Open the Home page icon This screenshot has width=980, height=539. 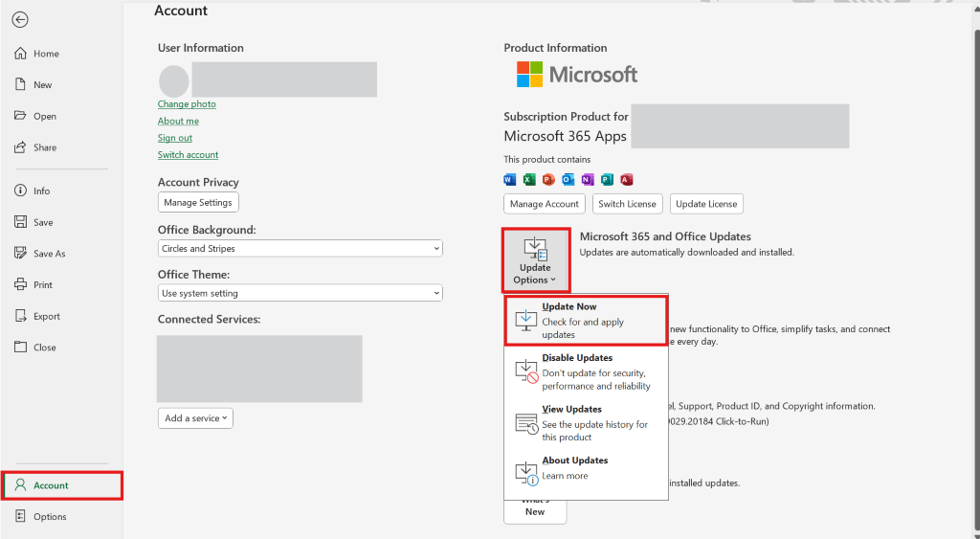click(21, 54)
